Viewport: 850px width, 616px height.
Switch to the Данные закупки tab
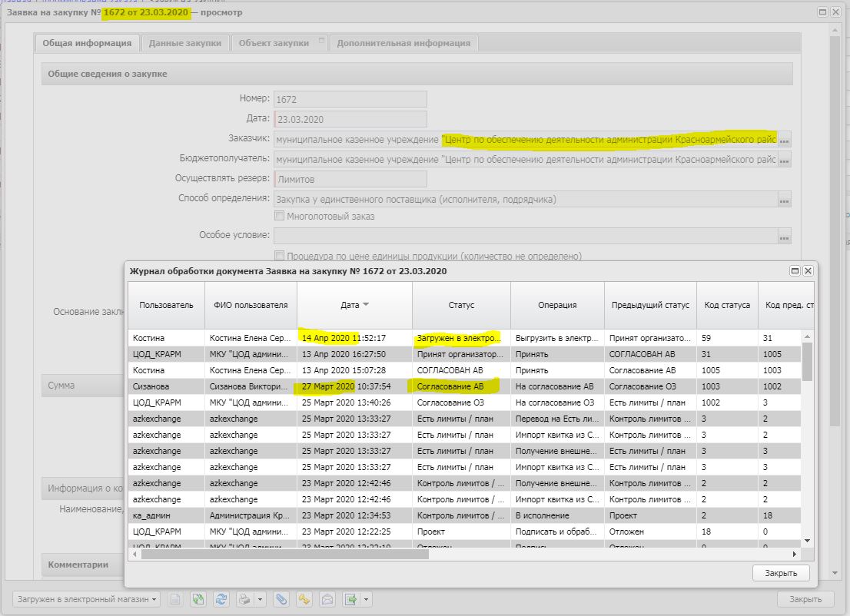(x=185, y=43)
